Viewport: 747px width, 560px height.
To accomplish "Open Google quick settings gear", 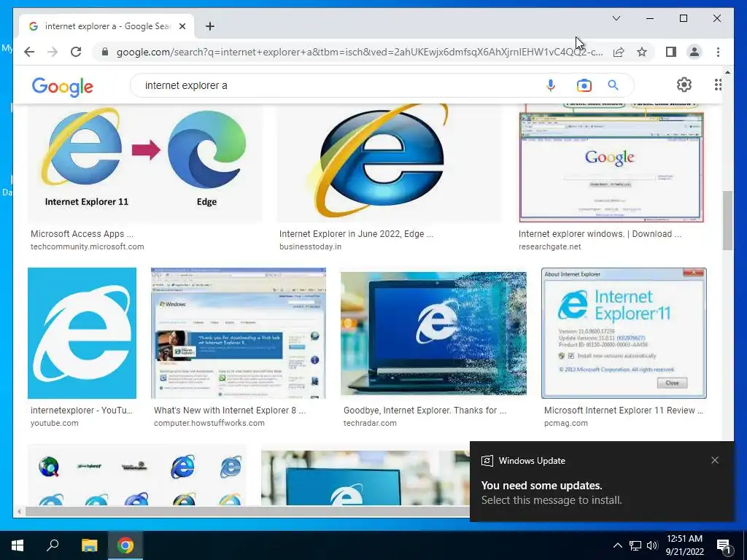I will [x=684, y=85].
